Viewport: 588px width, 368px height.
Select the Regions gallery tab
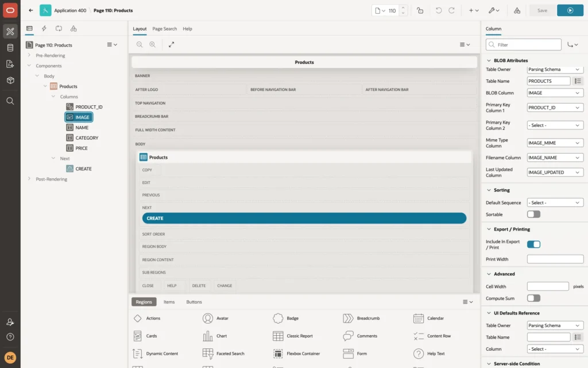coord(144,302)
